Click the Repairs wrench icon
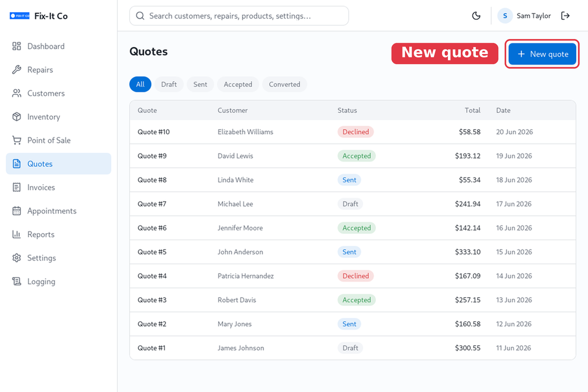The image size is (588, 392). click(17, 70)
